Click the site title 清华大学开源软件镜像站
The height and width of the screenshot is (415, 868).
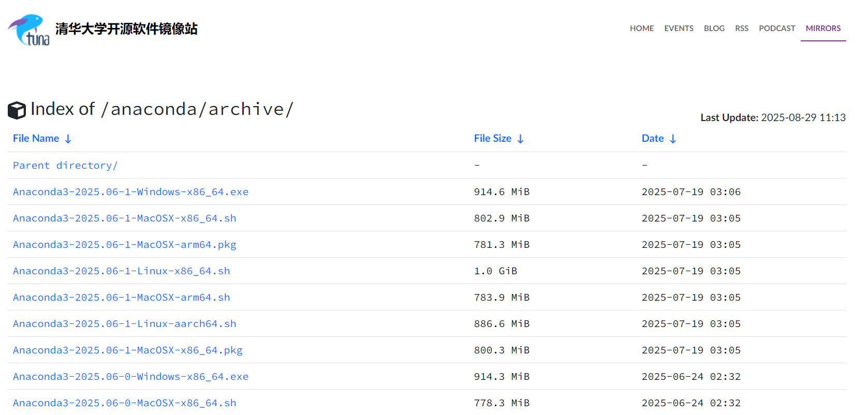click(126, 29)
